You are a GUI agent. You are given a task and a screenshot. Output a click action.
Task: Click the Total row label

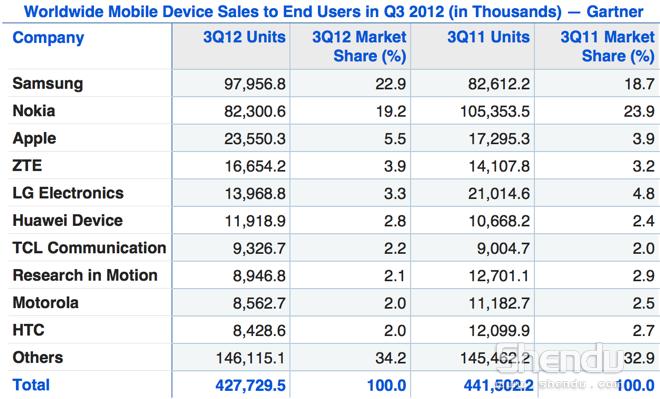31,385
